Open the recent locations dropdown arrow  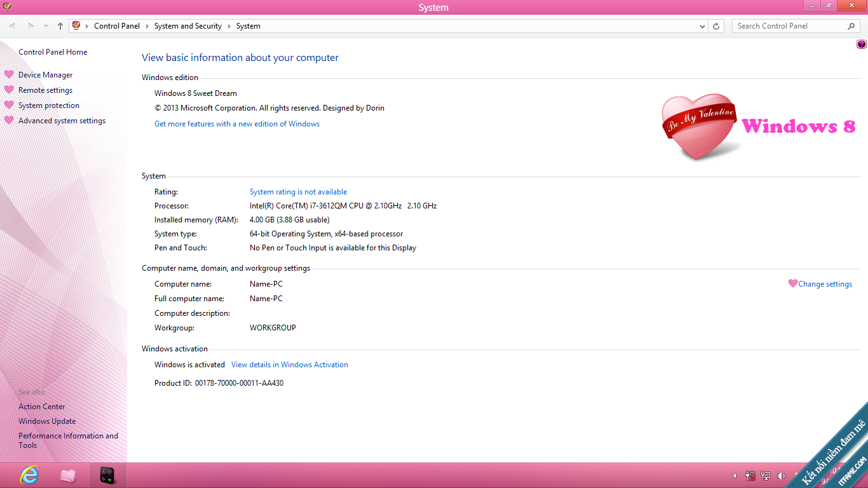46,26
